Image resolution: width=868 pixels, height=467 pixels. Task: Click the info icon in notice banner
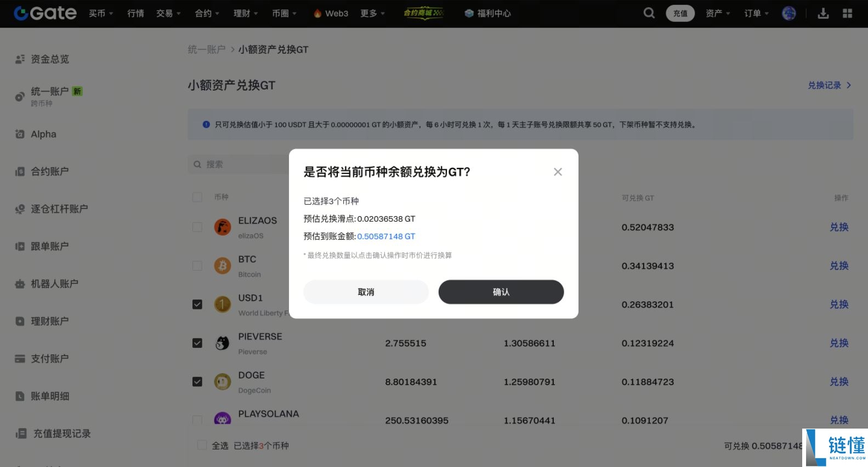pyautogui.click(x=206, y=125)
